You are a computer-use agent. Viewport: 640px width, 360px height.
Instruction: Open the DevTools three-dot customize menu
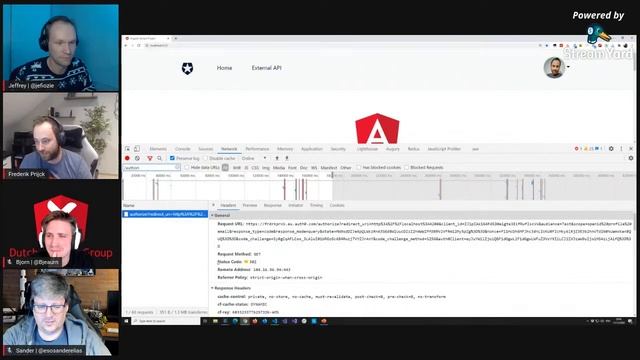click(621, 149)
